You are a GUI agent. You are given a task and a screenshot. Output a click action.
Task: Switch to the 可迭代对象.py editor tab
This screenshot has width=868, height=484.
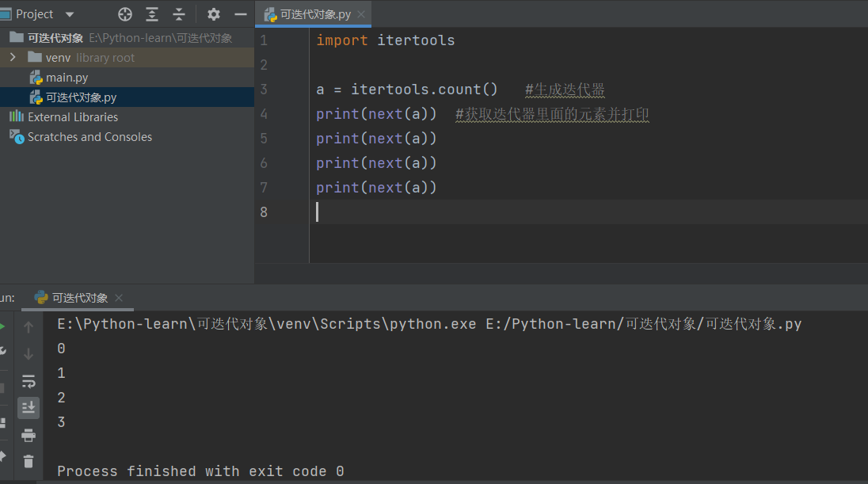coord(314,14)
